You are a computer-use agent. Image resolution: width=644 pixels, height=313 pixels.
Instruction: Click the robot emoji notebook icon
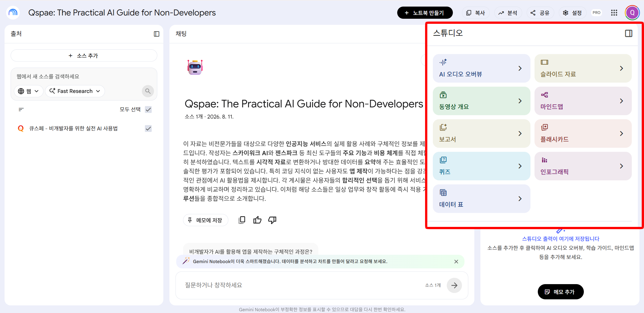(x=195, y=67)
